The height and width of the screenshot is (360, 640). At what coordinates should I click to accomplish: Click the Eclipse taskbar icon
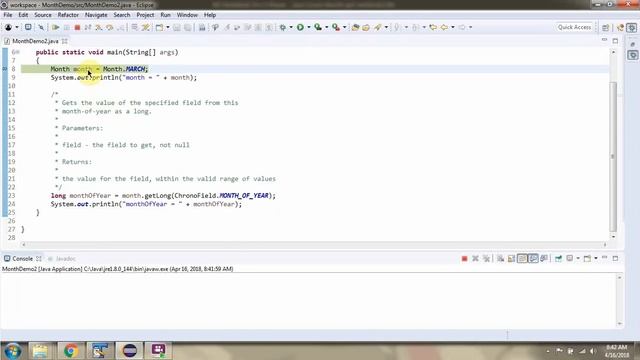pyautogui.click(x=129, y=351)
